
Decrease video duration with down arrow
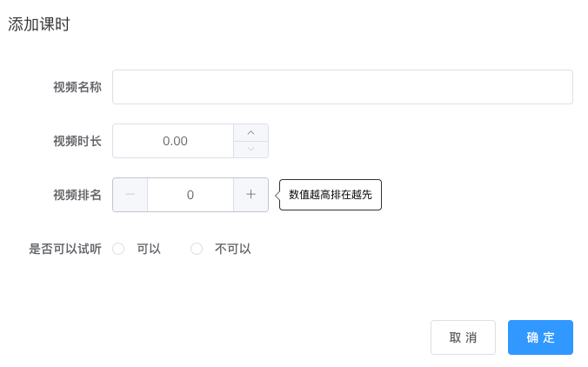tap(251, 150)
